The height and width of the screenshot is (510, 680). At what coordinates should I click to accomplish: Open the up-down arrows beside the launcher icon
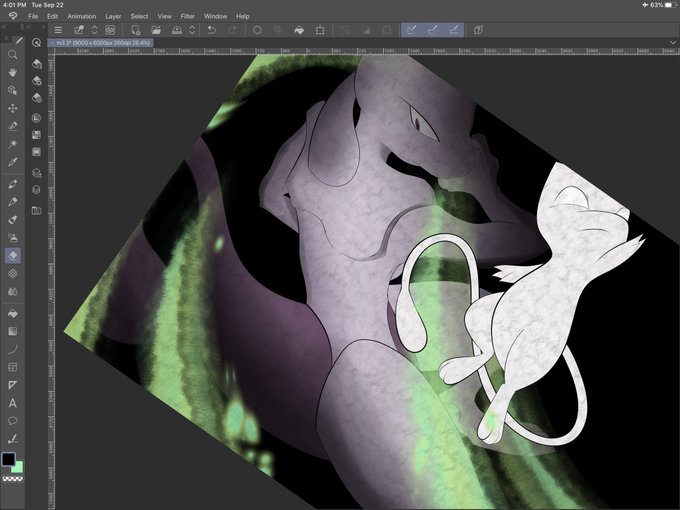point(94,30)
